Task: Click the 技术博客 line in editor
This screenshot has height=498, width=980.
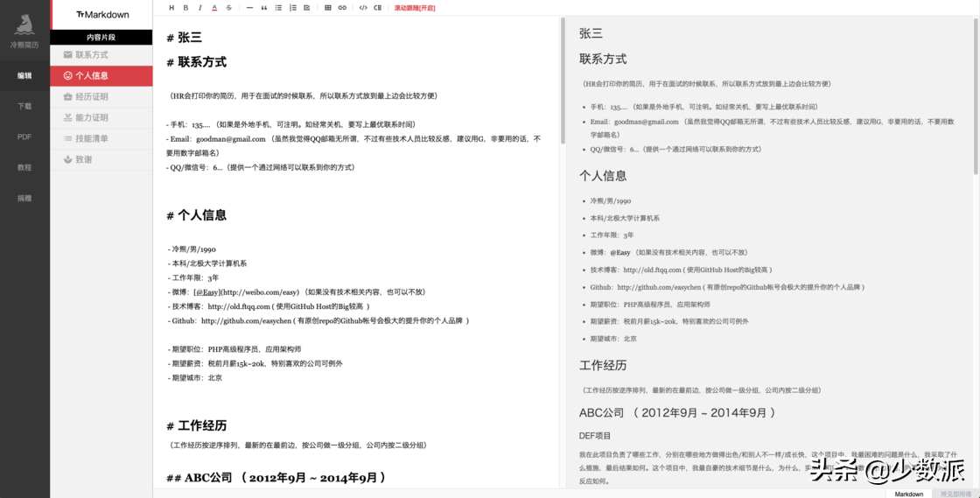Action: 269,306
